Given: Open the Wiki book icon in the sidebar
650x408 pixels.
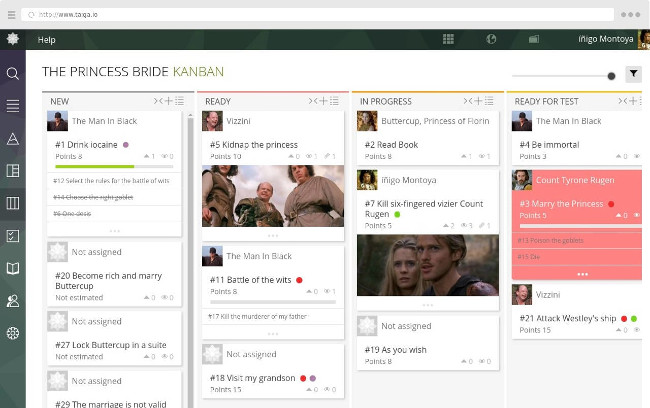Looking at the screenshot, I should click(x=13, y=268).
